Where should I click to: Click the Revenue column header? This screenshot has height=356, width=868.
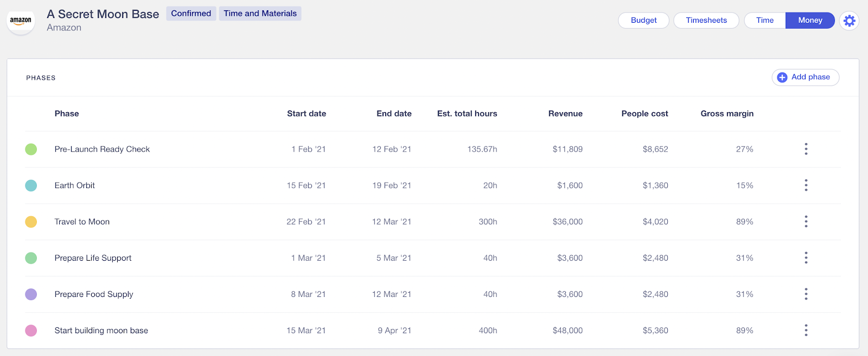click(565, 114)
